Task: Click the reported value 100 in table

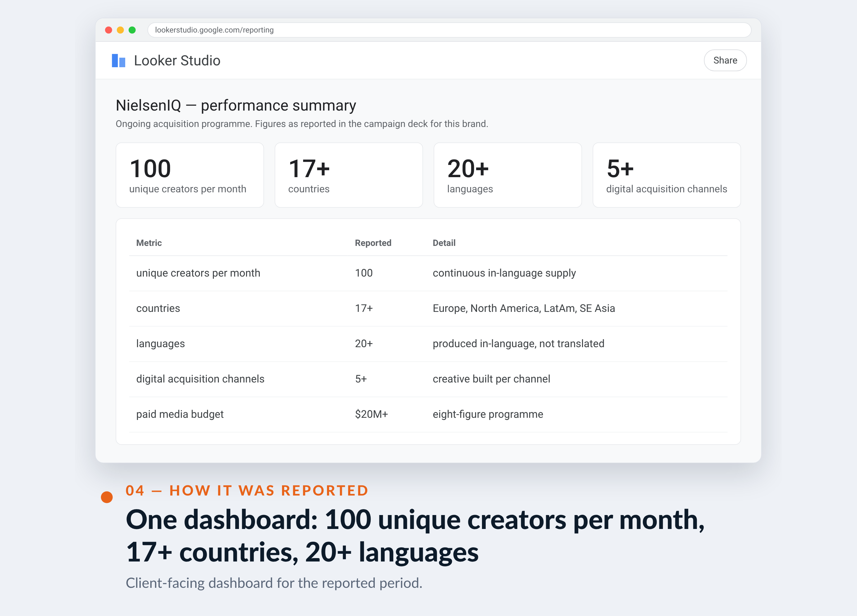Action: point(364,273)
